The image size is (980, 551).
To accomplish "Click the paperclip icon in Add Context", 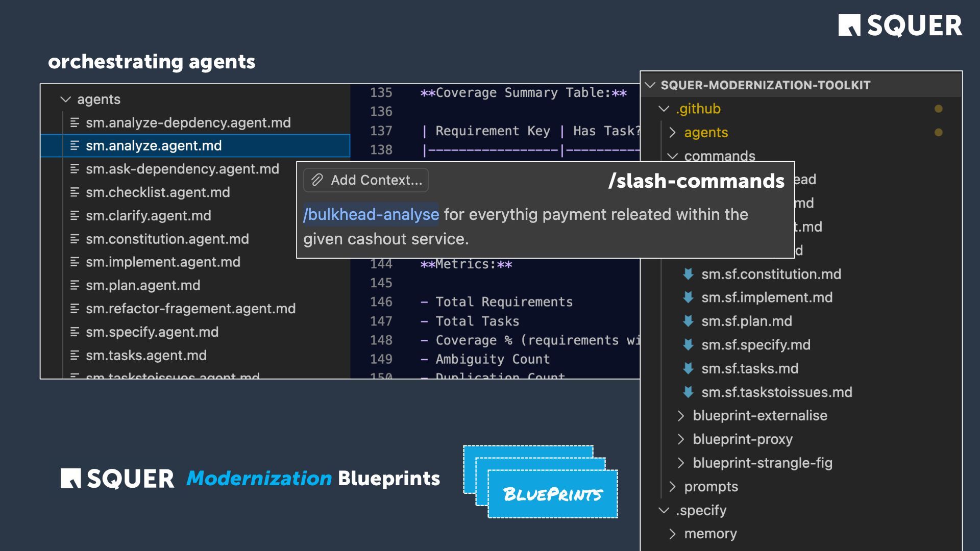I will tap(317, 180).
